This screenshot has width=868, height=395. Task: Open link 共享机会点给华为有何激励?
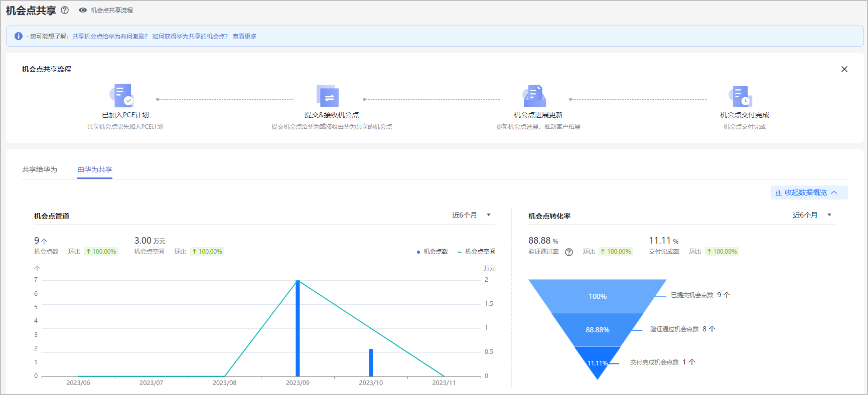pyautogui.click(x=109, y=37)
